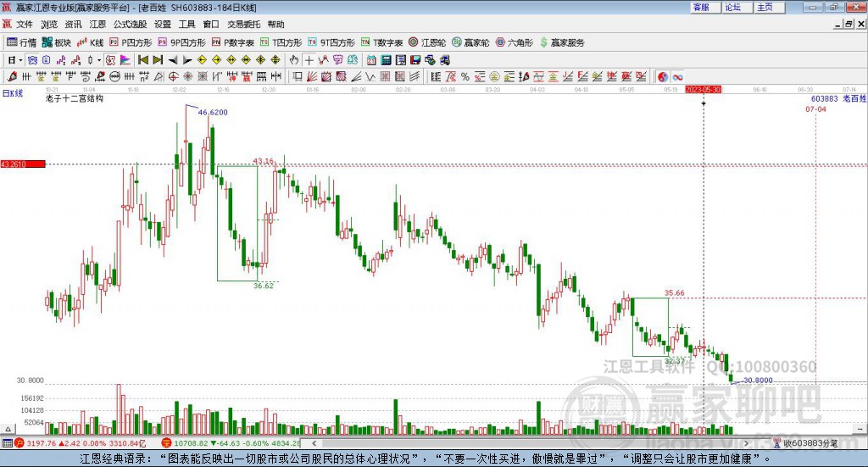
Task: Open the 江恩 menu
Action: (97, 25)
